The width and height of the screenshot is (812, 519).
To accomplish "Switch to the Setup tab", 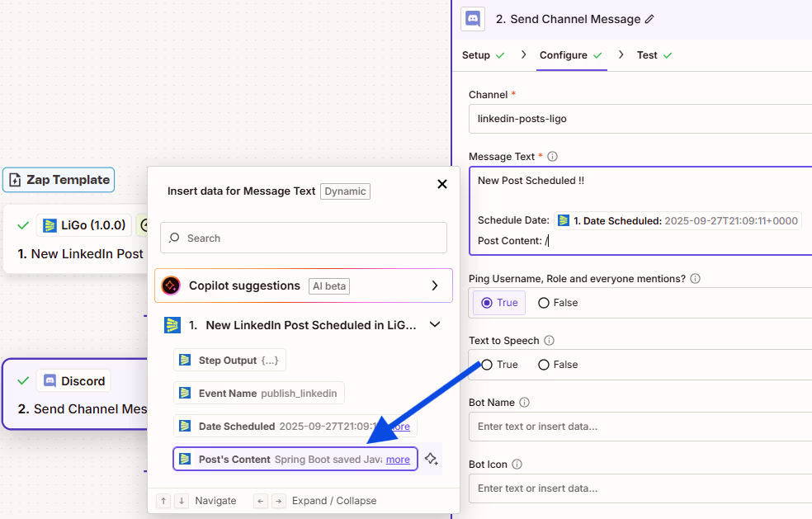I will tap(476, 54).
